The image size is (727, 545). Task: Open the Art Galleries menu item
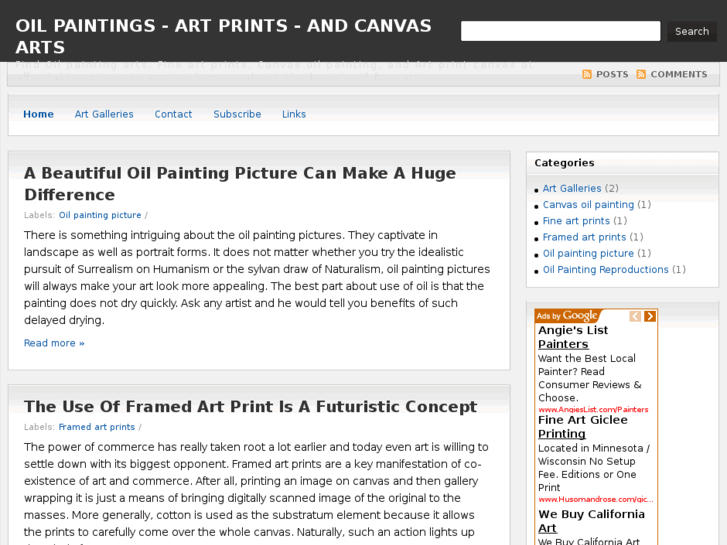[x=104, y=114]
